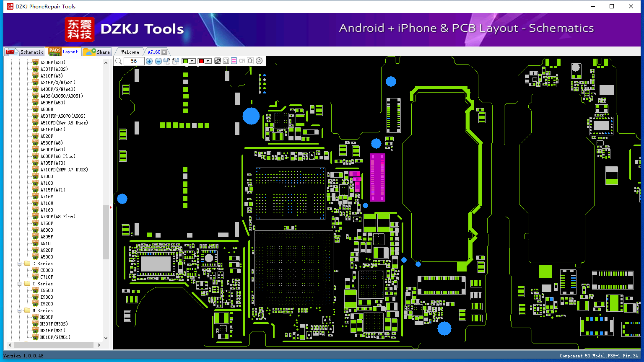Viewport: 644px width, 362px height.
Task: Open the green color dropdown arrow
Action: 192,61
